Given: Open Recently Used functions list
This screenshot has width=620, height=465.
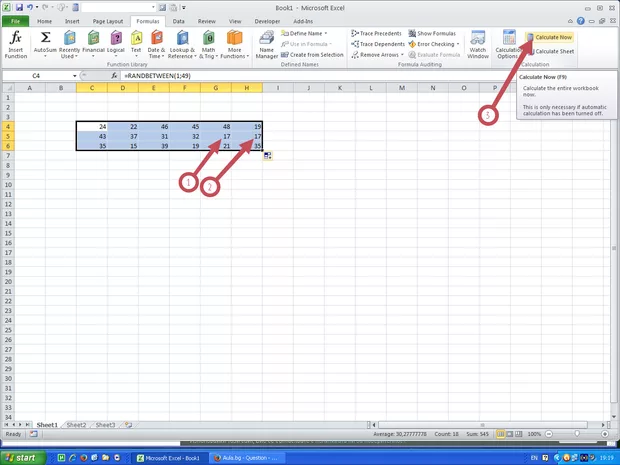Looking at the screenshot, I should 69,45.
